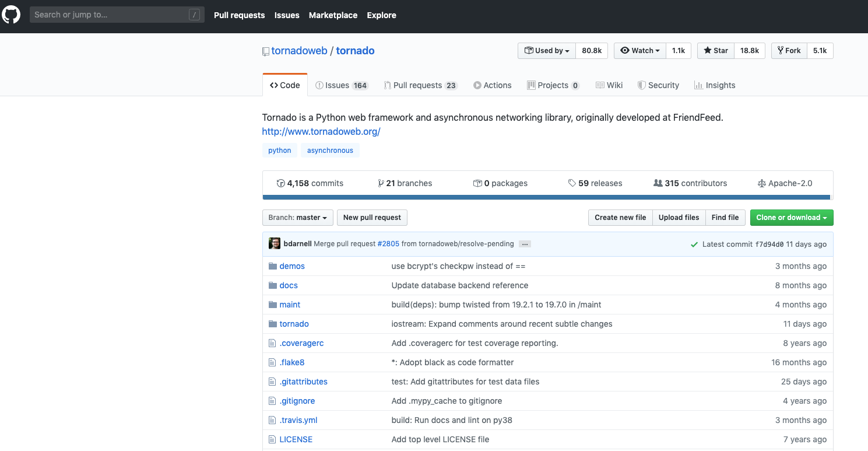This screenshot has height=451, width=868.
Task: Open the Clone or download dropdown
Action: tap(792, 218)
